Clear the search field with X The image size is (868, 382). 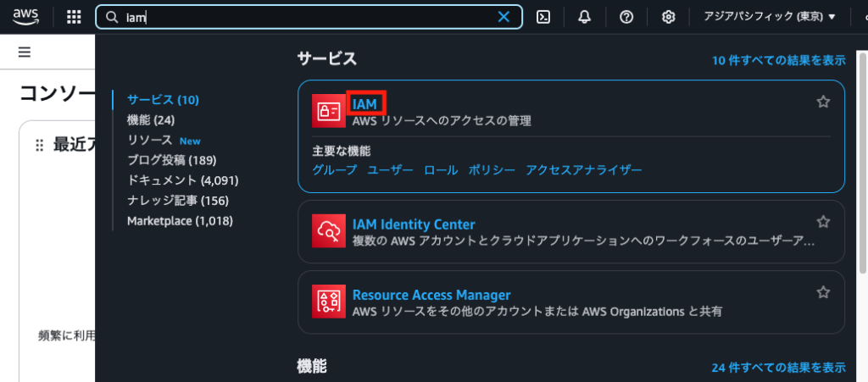(x=504, y=17)
